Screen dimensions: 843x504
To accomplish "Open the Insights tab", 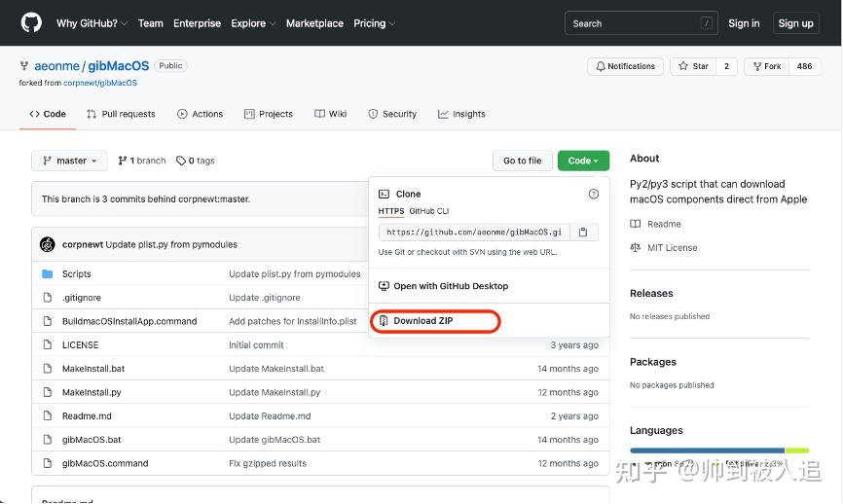I will (461, 114).
